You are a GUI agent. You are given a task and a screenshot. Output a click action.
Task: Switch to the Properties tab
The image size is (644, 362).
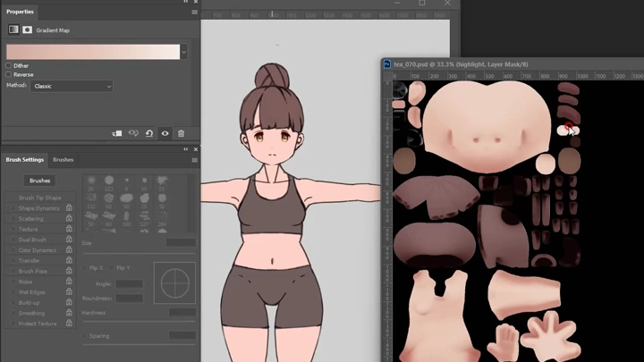[20, 12]
